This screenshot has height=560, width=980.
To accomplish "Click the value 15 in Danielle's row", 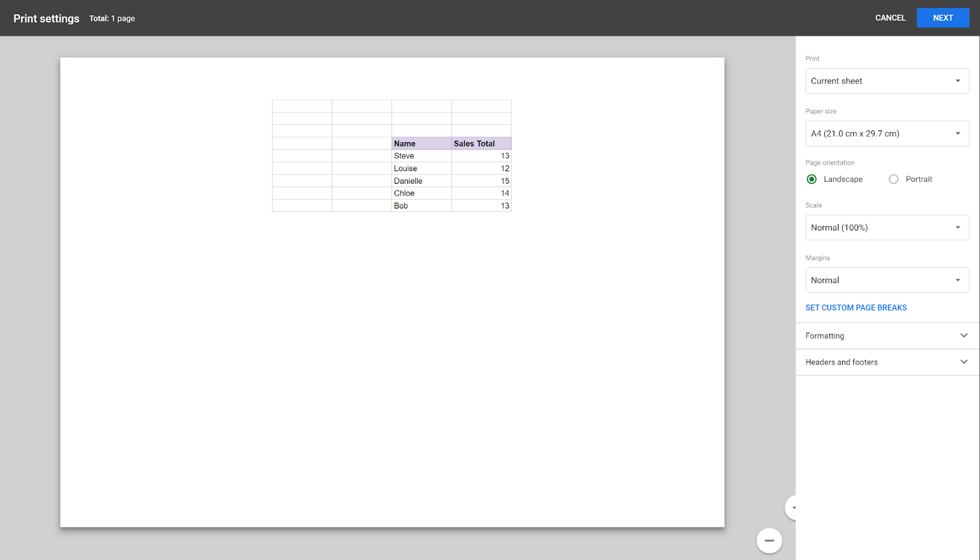I will [505, 181].
